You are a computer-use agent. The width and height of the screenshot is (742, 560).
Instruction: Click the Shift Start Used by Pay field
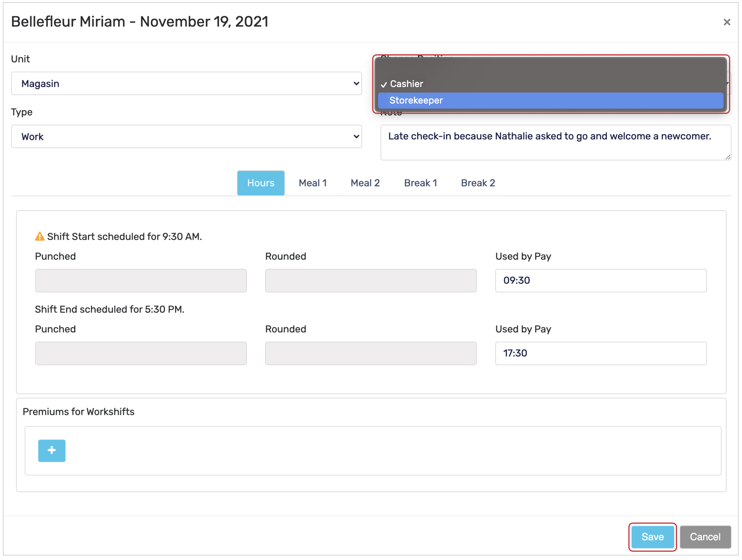click(x=600, y=280)
